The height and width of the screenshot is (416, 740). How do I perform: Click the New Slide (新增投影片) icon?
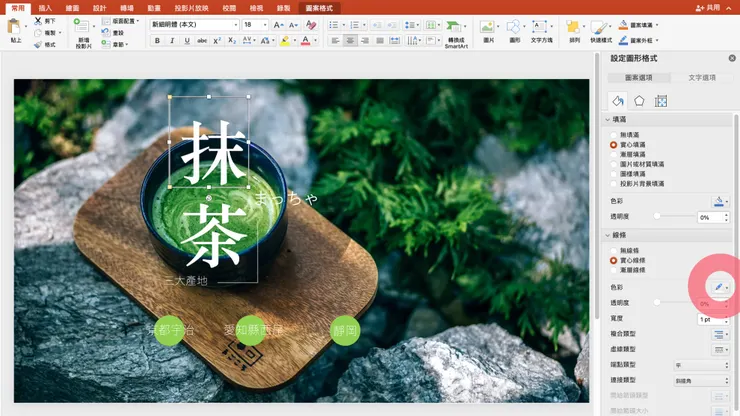click(82, 26)
